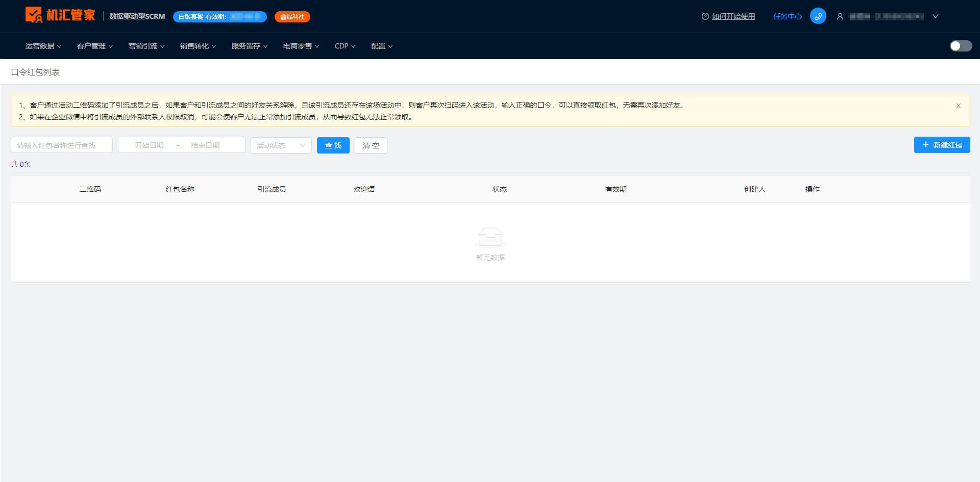Screen dimensions: 980x482
Task: Click the 创建人 column header
Action: click(755, 189)
